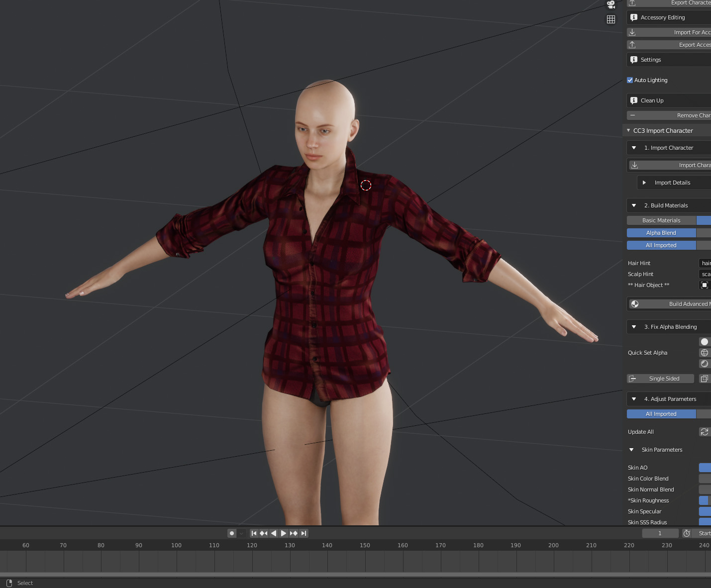Click the Import For Accessory download icon
This screenshot has height=588, width=711.
pyautogui.click(x=632, y=32)
